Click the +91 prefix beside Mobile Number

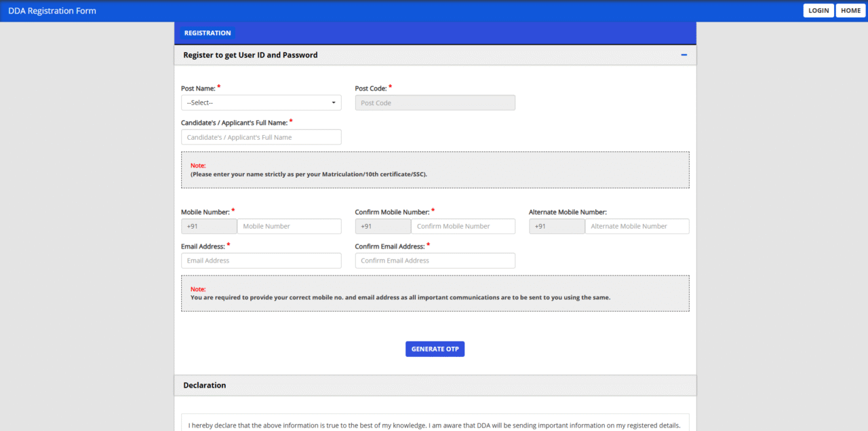(x=209, y=225)
